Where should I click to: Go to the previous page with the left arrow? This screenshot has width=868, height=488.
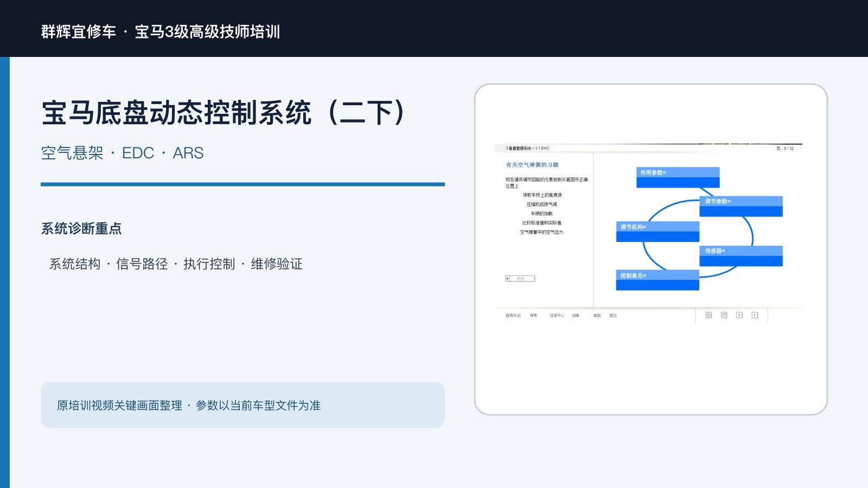tap(739, 315)
